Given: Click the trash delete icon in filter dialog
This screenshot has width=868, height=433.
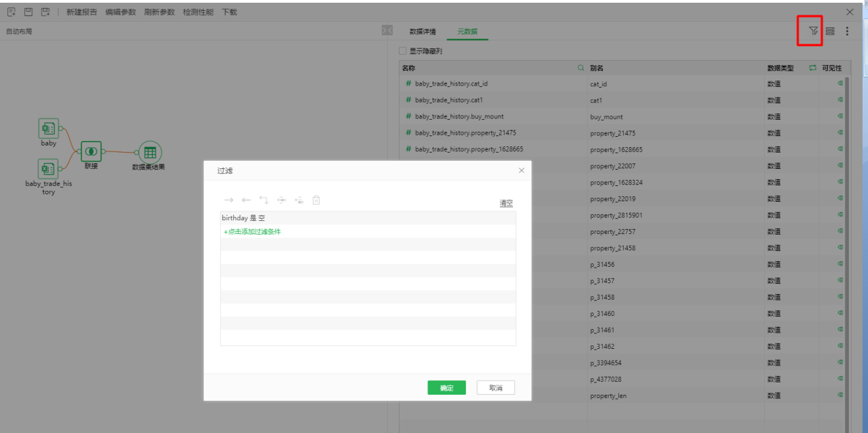Looking at the screenshot, I should point(316,200).
